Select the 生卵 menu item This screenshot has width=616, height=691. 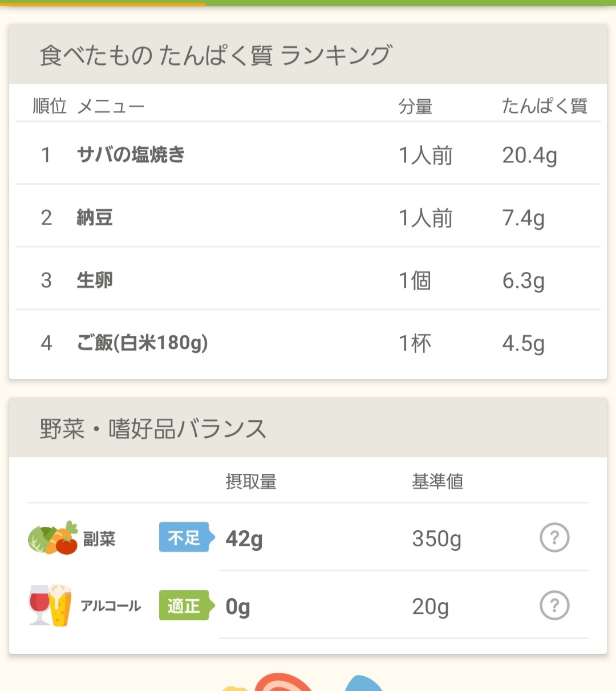click(x=95, y=281)
